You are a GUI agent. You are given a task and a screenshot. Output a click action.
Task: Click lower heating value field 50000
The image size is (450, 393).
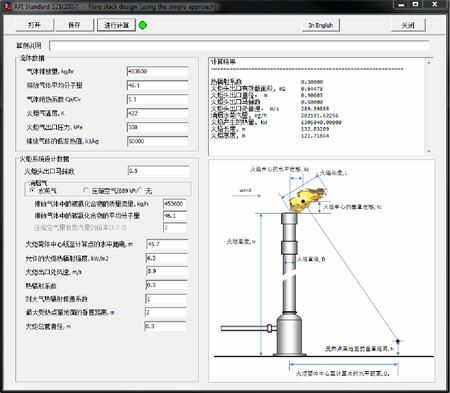[157, 141]
